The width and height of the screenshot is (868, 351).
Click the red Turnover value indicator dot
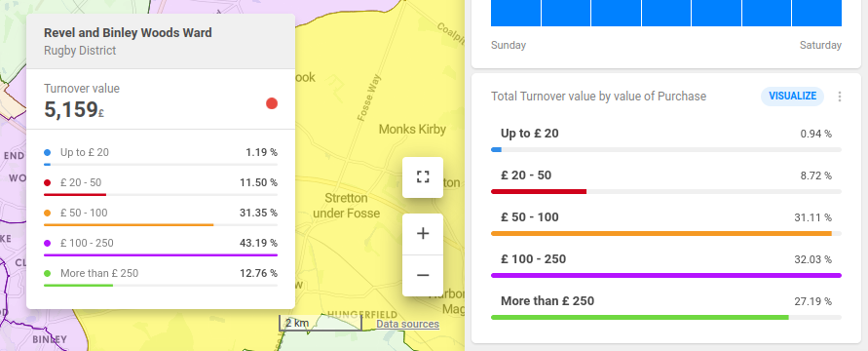tap(271, 103)
